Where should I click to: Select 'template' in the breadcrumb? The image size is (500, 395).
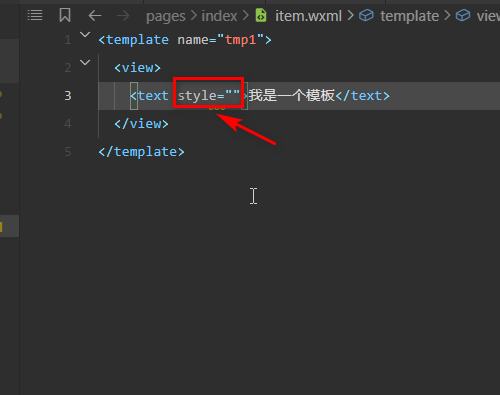tap(410, 16)
